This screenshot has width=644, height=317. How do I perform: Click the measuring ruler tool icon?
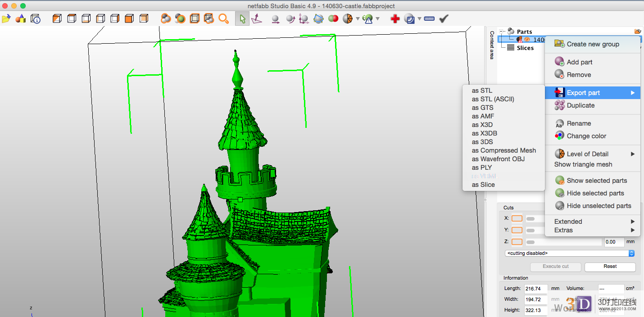click(429, 19)
